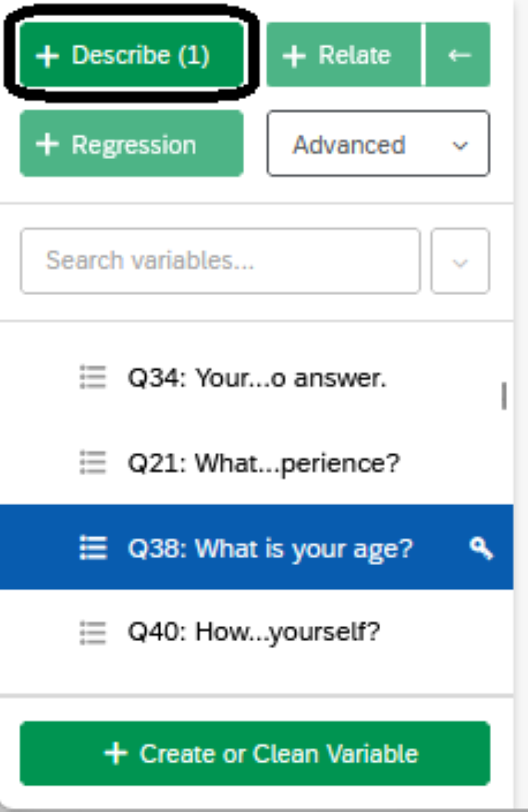
Task: Click the Relate button
Action: [344, 55]
